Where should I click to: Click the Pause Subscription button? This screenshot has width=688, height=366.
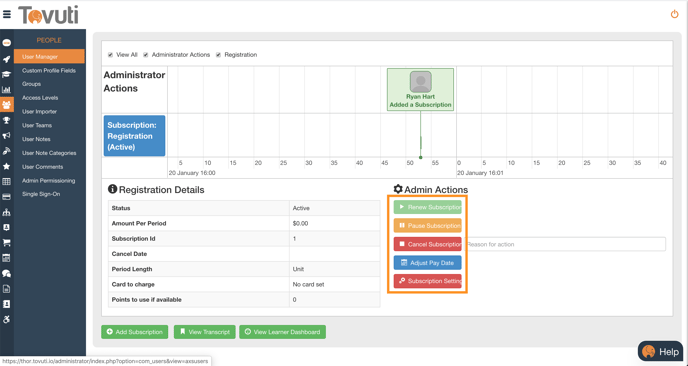[427, 226]
